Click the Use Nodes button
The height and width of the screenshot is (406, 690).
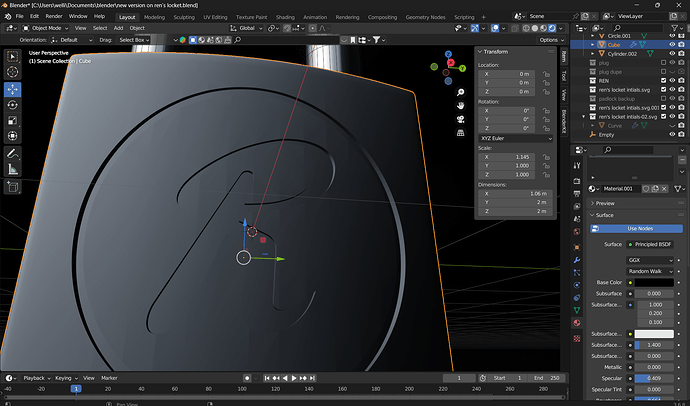point(636,229)
